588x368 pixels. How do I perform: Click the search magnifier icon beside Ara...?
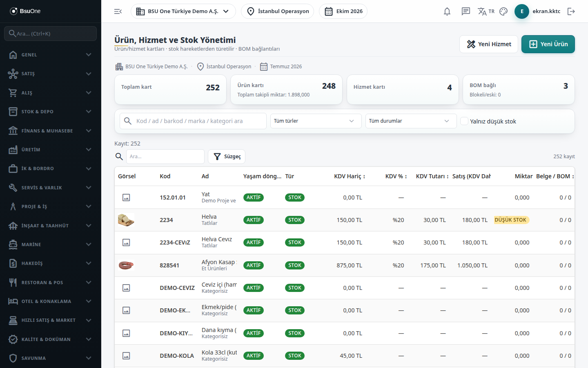[119, 157]
